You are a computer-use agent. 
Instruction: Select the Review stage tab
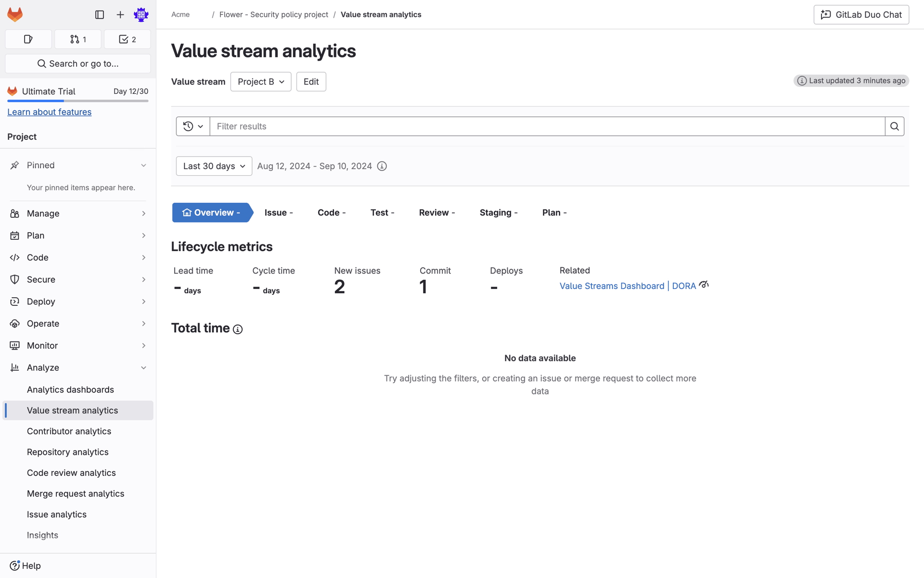[x=437, y=212]
